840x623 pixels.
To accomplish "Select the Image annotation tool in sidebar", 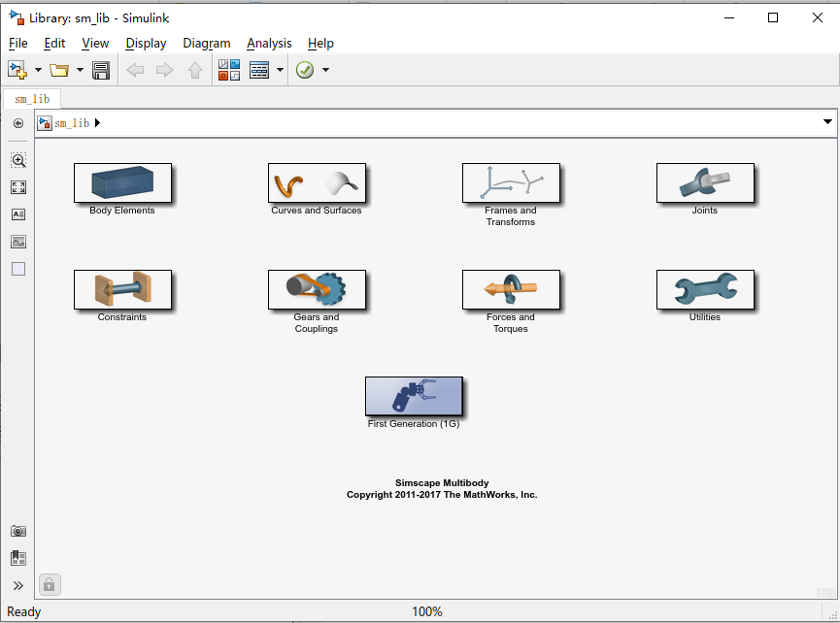I will point(17,242).
